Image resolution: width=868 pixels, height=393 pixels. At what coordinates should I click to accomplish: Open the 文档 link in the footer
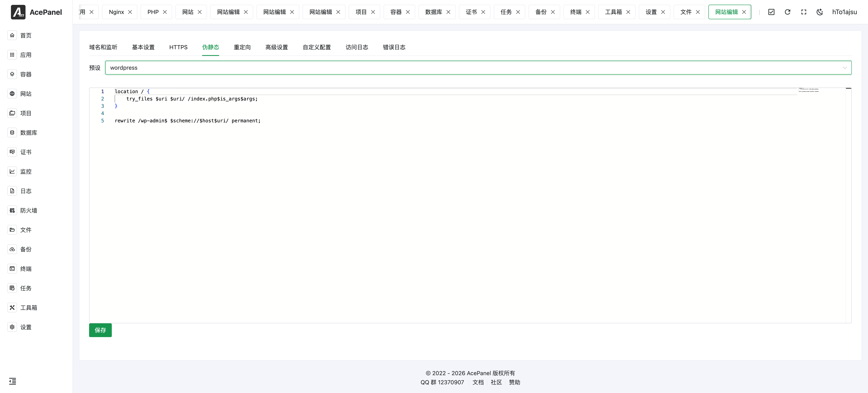click(x=478, y=382)
